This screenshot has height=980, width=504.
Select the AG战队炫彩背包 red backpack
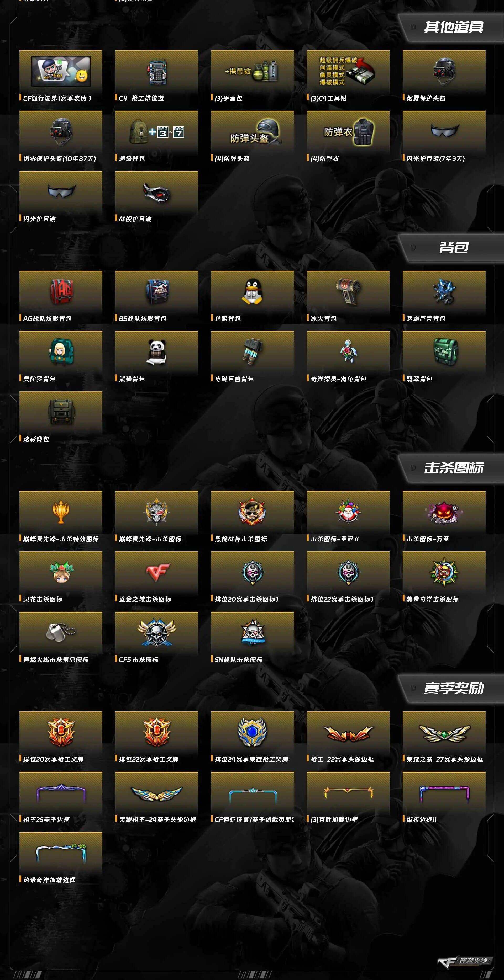click(x=61, y=292)
